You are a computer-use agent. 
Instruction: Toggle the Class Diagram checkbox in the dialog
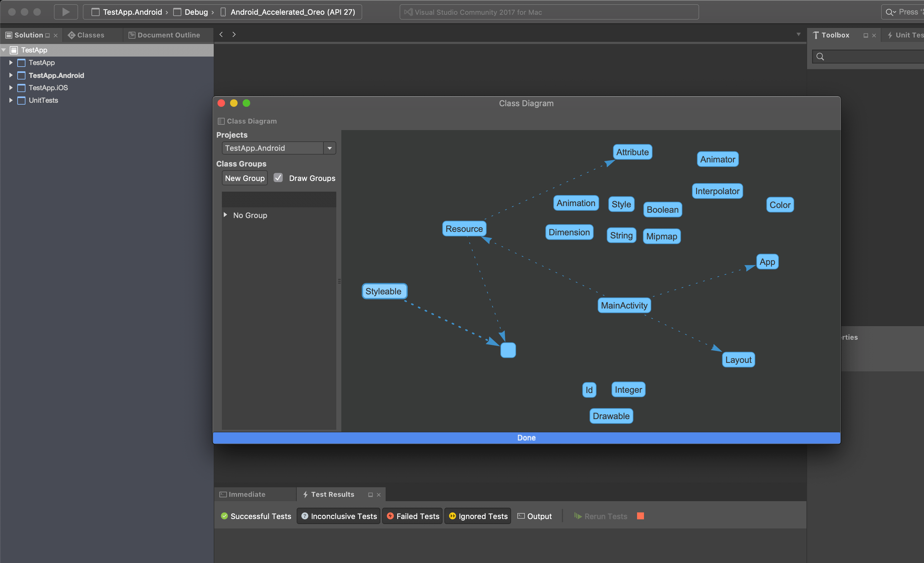[x=221, y=121]
